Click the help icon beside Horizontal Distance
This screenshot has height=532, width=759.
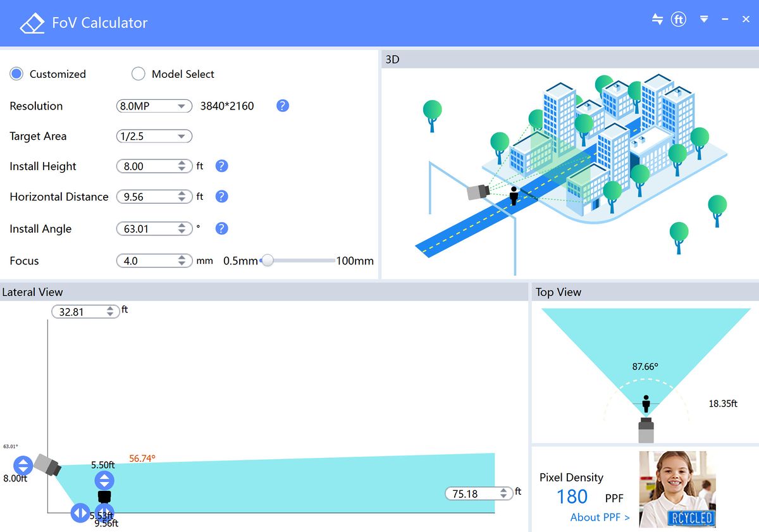221,196
